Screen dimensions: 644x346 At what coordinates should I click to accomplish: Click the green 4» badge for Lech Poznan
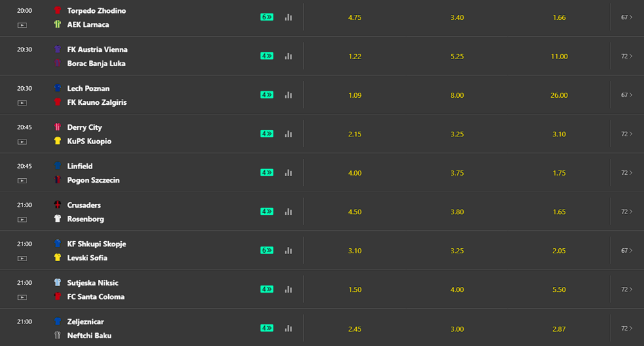pyautogui.click(x=267, y=95)
